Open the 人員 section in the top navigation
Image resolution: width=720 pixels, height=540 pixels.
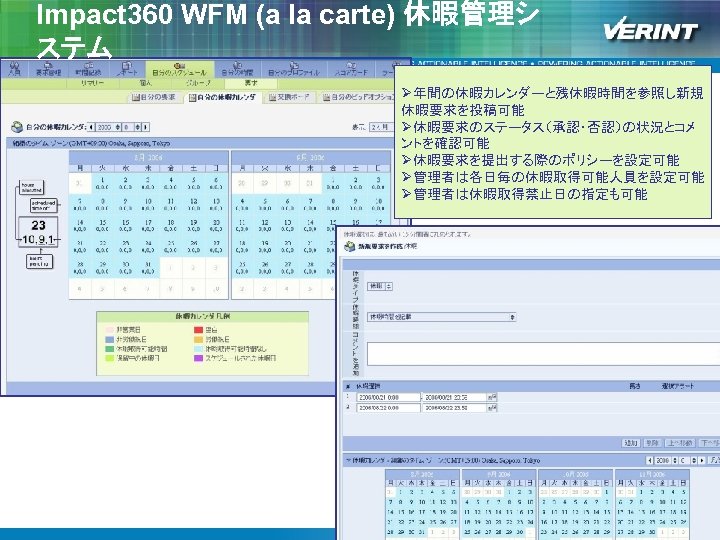15,69
